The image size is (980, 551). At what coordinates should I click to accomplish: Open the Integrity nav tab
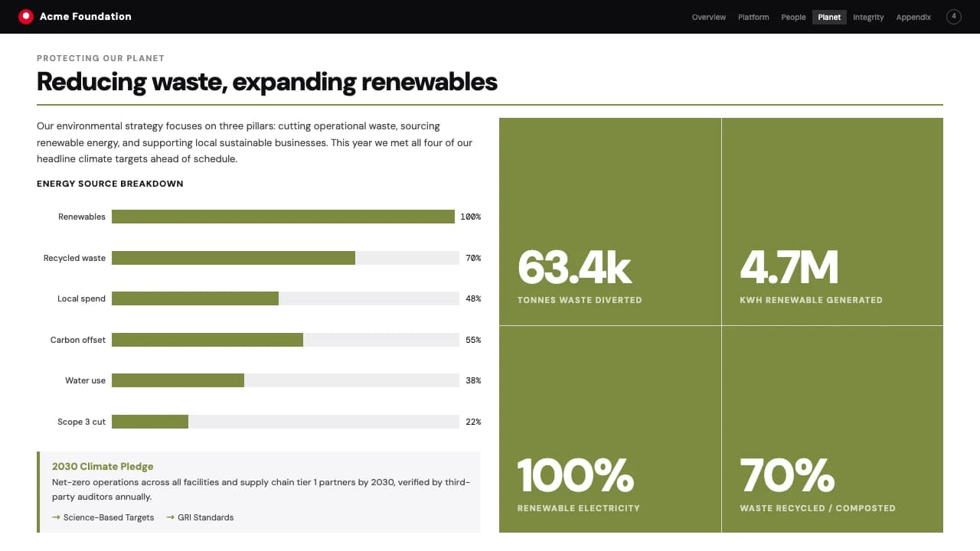pyautogui.click(x=868, y=17)
